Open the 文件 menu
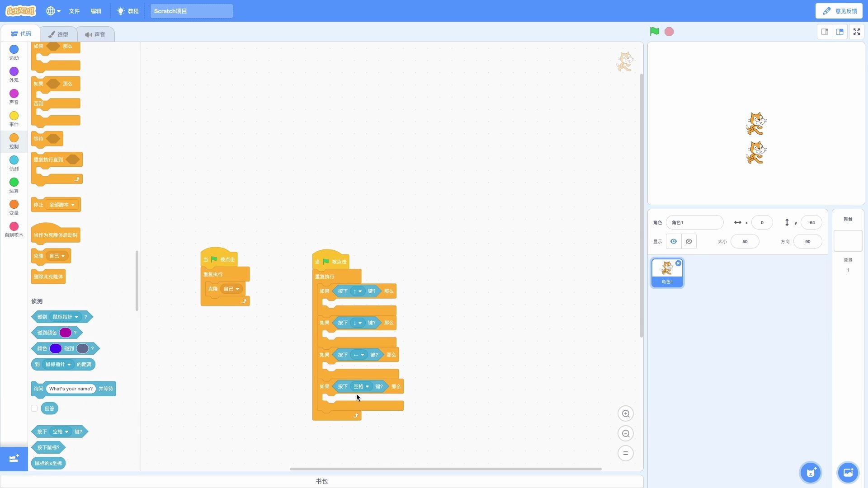This screenshot has height=488, width=868. point(74,11)
